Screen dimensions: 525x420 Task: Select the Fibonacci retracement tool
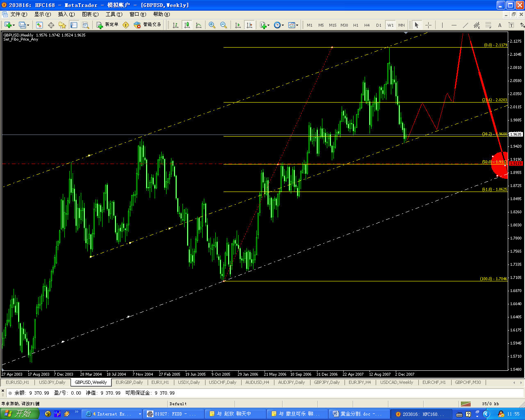488,25
